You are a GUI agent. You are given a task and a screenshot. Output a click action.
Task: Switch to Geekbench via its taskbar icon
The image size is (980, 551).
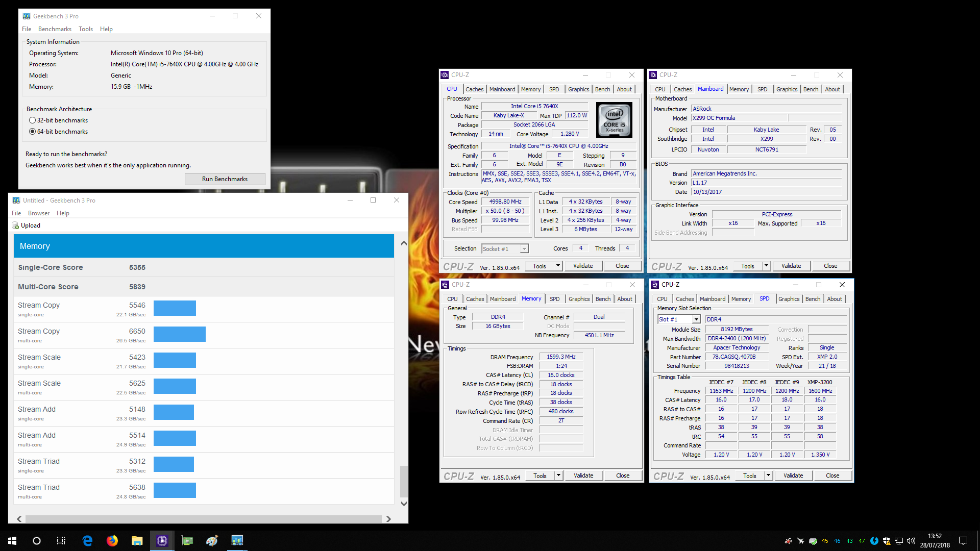237,540
